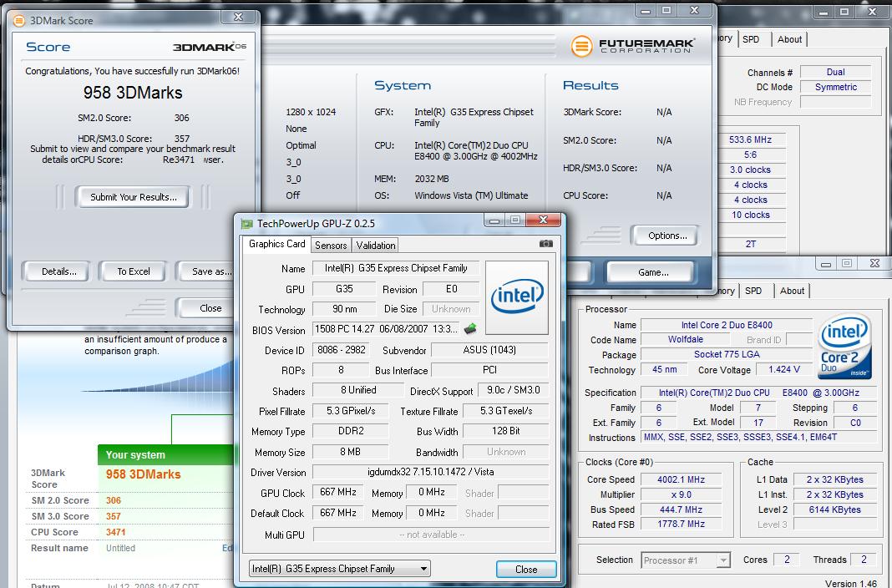Click the Pixel Fillrate value 5.3 GPixel/s
Image resolution: width=892 pixels, height=588 pixels.
click(x=351, y=411)
